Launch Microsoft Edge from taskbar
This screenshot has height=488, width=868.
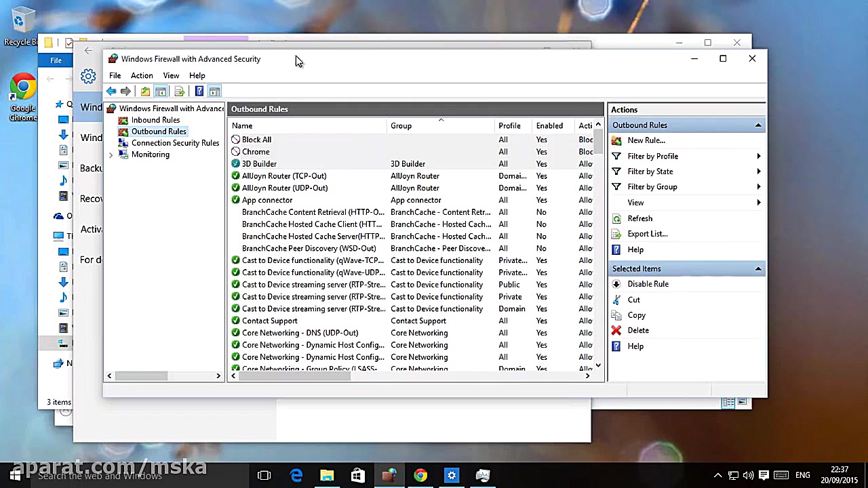click(296, 475)
